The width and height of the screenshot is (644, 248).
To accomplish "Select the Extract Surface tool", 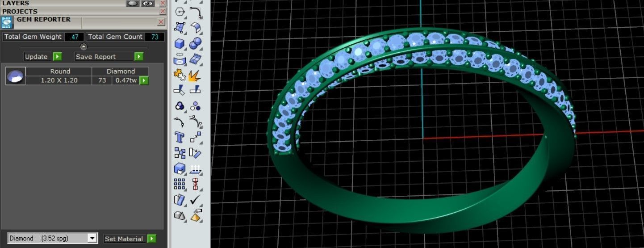I will tap(180, 168).
